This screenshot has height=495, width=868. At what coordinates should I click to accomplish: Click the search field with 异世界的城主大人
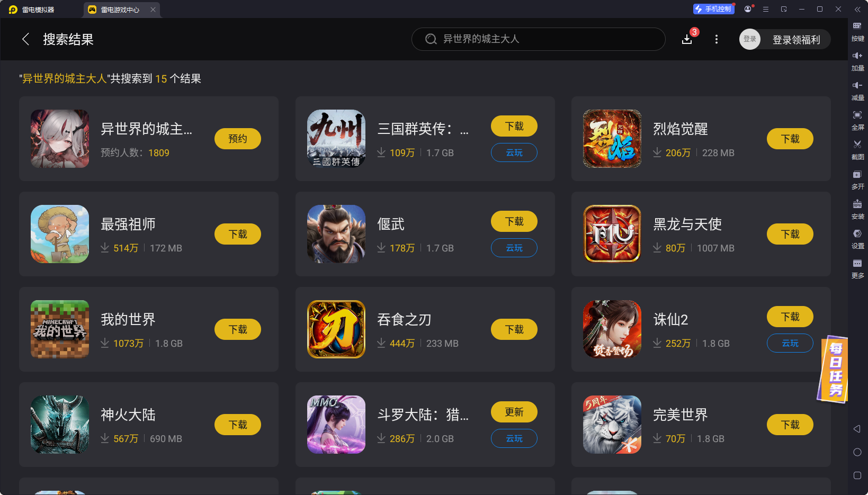(538, 39)
